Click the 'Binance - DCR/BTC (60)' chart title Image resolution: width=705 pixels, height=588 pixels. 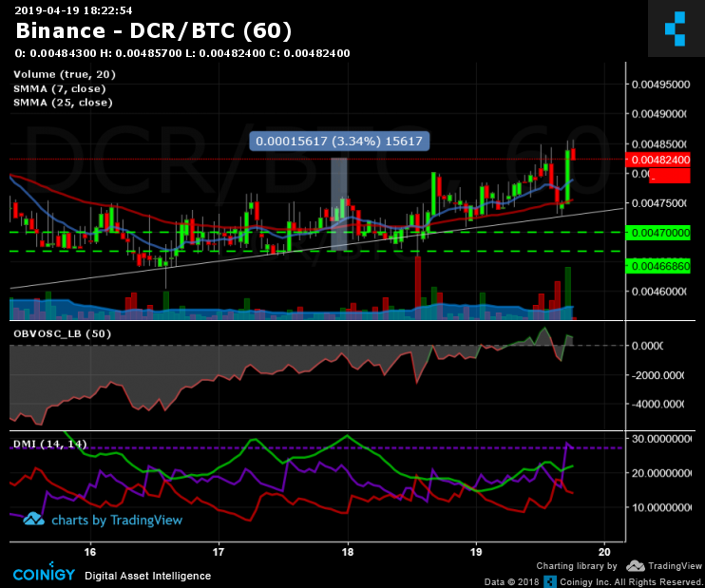point(154,31)
